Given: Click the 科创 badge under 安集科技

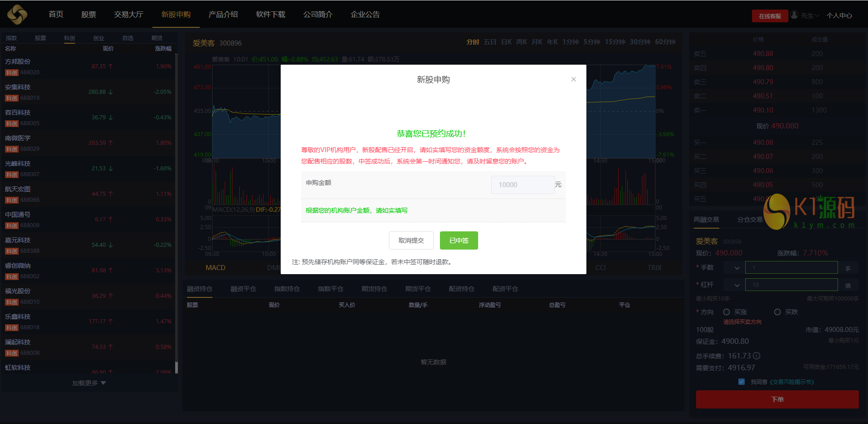Looking at the screenshot, I should pos(11,98).
